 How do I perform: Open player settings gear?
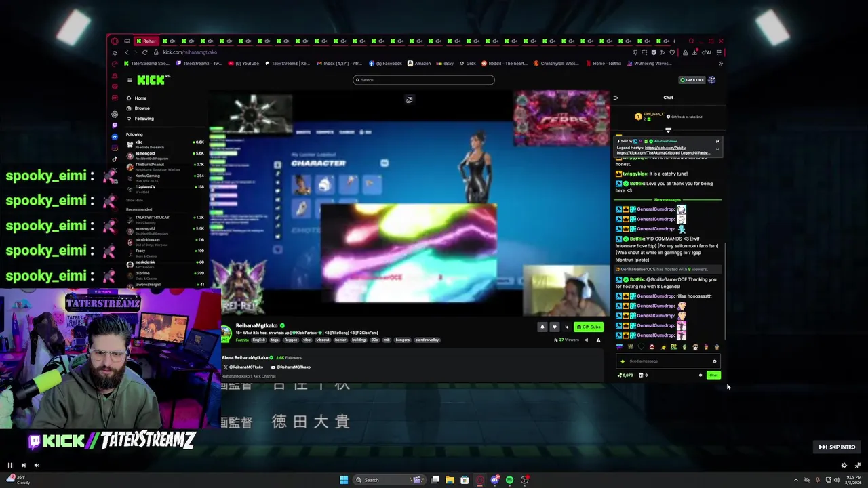844,465
